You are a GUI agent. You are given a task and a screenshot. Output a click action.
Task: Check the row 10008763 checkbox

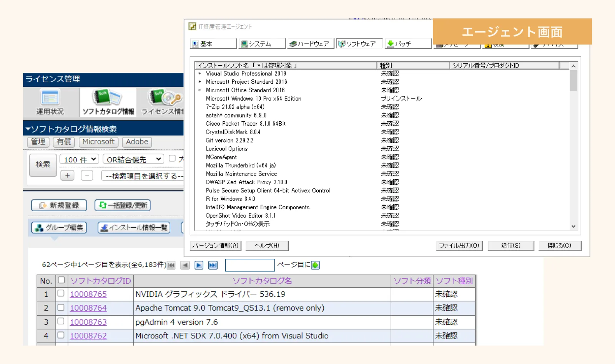pyautogui.click(x=61, y=321)
